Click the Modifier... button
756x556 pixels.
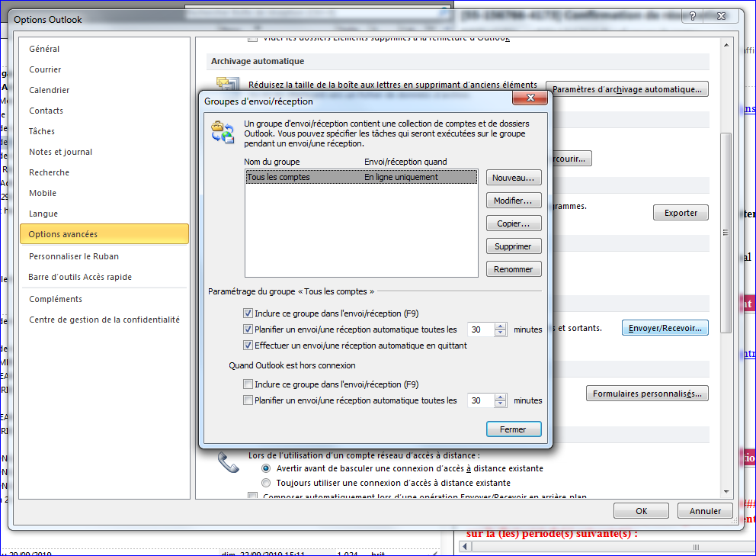(x=514, y=201)
